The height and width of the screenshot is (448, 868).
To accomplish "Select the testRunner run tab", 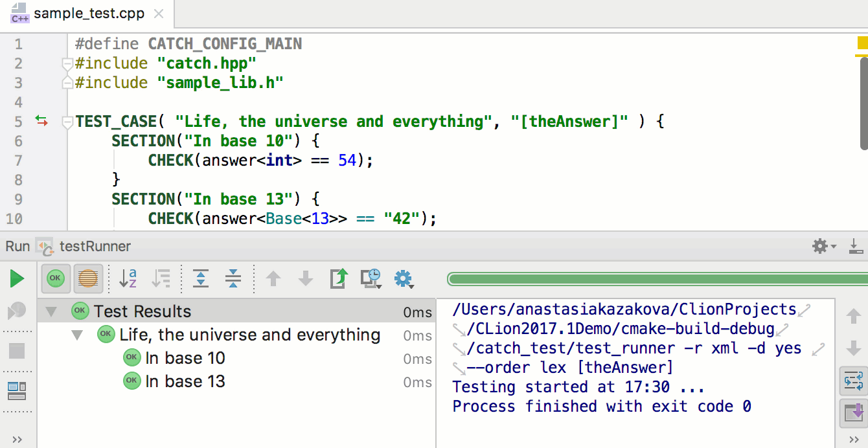I will [x=84, y=246].
